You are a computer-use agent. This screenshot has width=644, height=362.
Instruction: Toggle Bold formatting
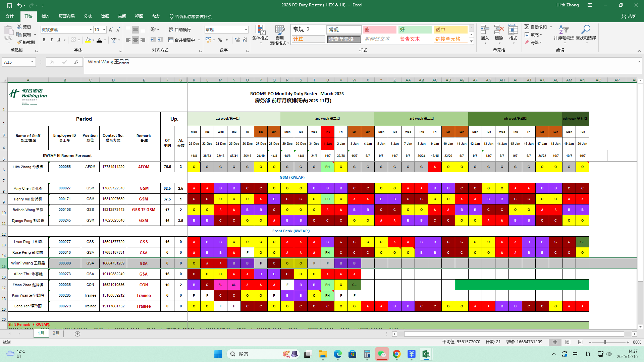coord(44,40)
